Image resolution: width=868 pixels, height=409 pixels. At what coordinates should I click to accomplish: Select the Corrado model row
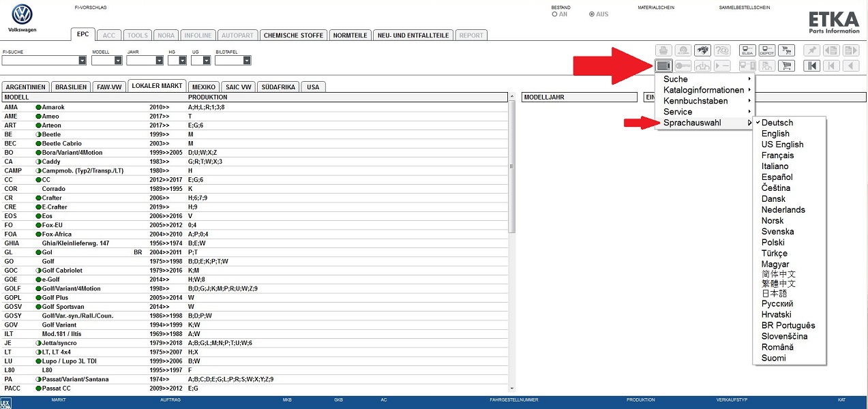pos(255,189)
